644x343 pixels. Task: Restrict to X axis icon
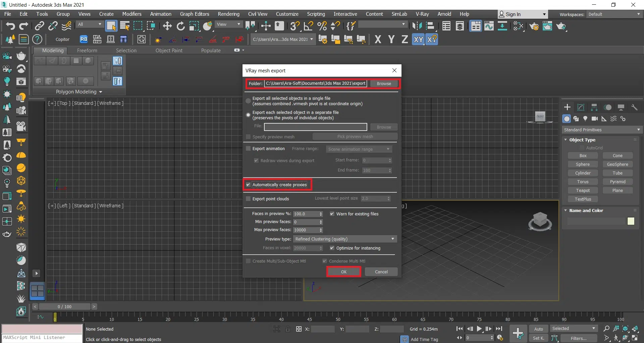pyautogui.click(x=378, y=40)
